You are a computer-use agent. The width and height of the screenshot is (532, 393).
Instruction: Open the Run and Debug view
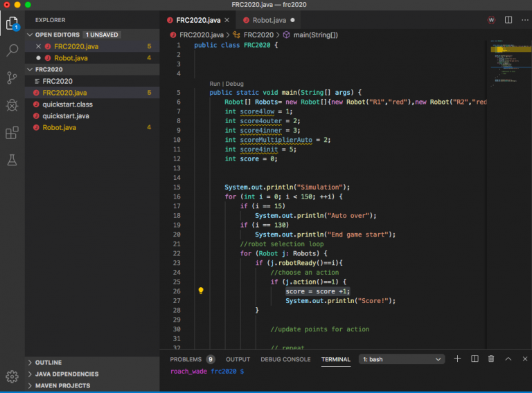pyautogui.click(x=12, y=105)
